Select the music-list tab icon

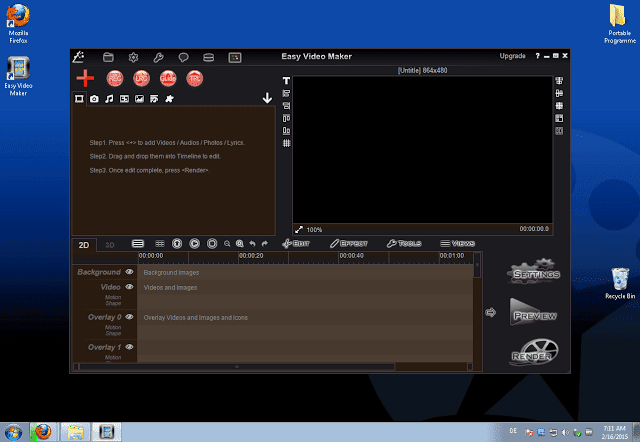point(154,99)
